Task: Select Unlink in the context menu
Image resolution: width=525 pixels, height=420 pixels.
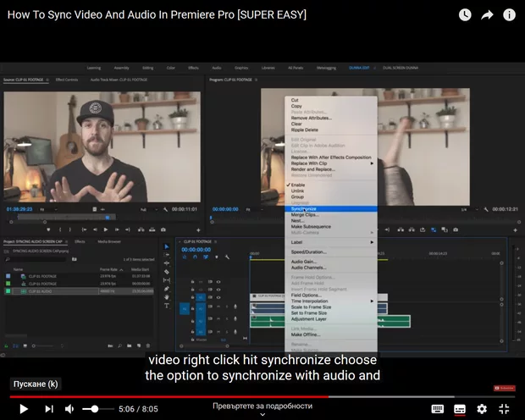Action: point(297,191)
